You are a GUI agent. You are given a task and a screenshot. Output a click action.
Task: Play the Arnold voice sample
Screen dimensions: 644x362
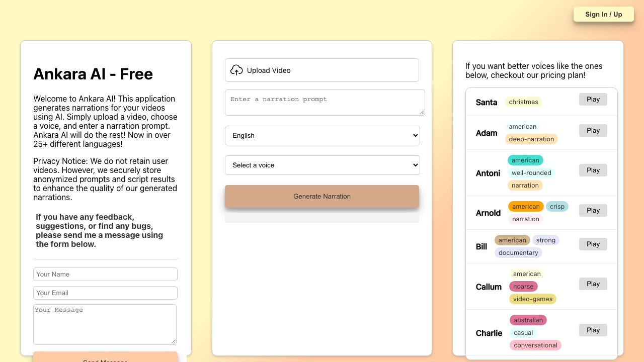tap(593, 210)
